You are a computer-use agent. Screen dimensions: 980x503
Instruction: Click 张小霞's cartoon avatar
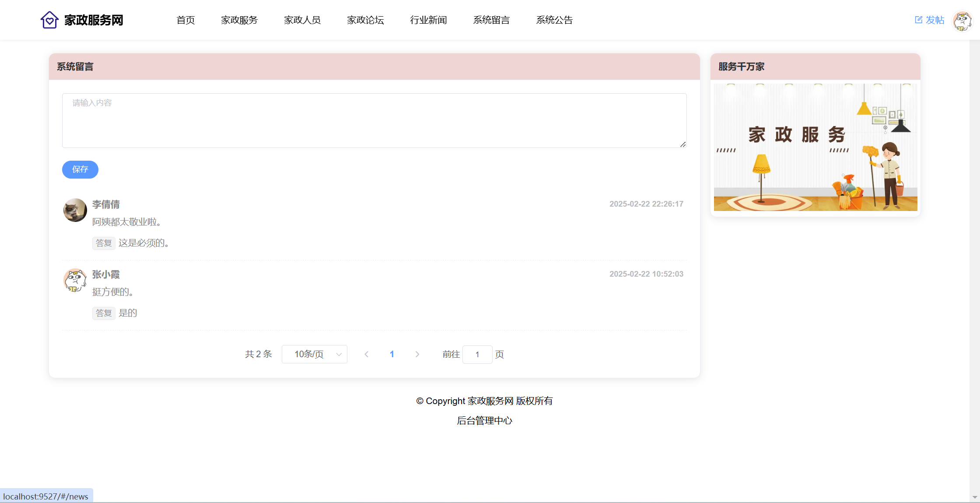coord(75,280)
